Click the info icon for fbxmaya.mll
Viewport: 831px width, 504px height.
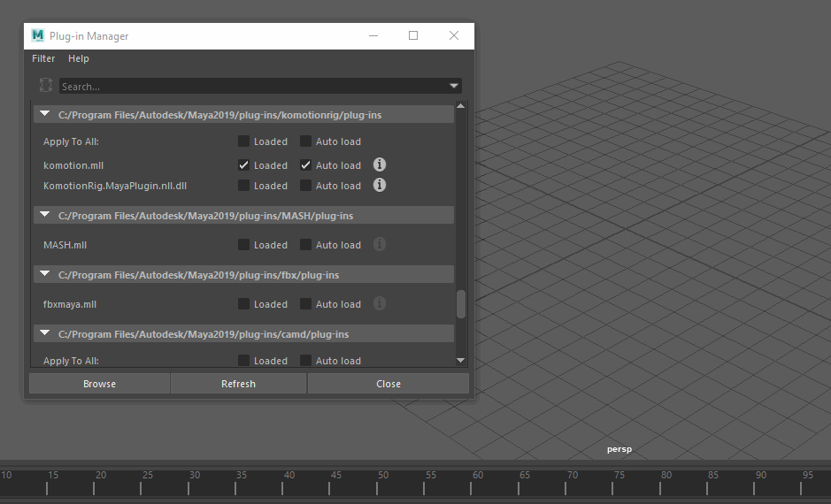(x=380, y=303)
